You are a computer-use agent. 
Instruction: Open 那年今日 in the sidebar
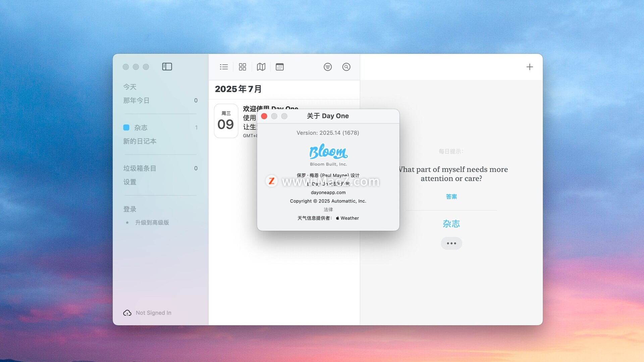[136, 101]
